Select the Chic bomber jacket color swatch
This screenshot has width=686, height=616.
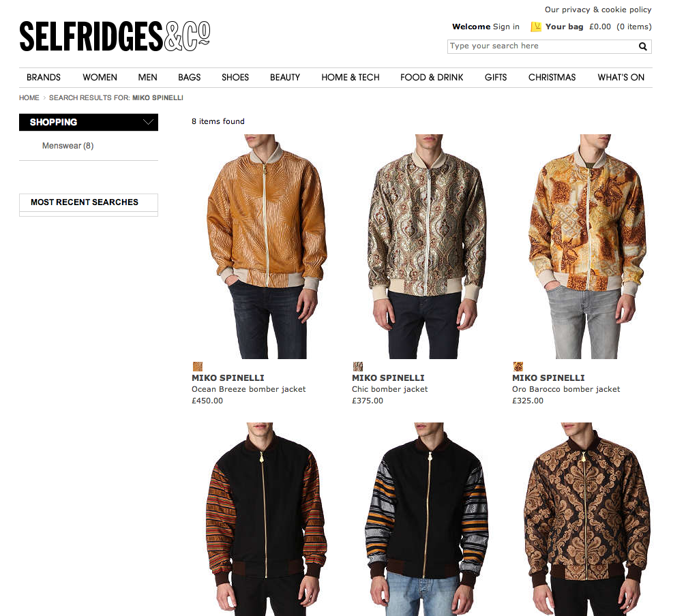tap(358, 367)
